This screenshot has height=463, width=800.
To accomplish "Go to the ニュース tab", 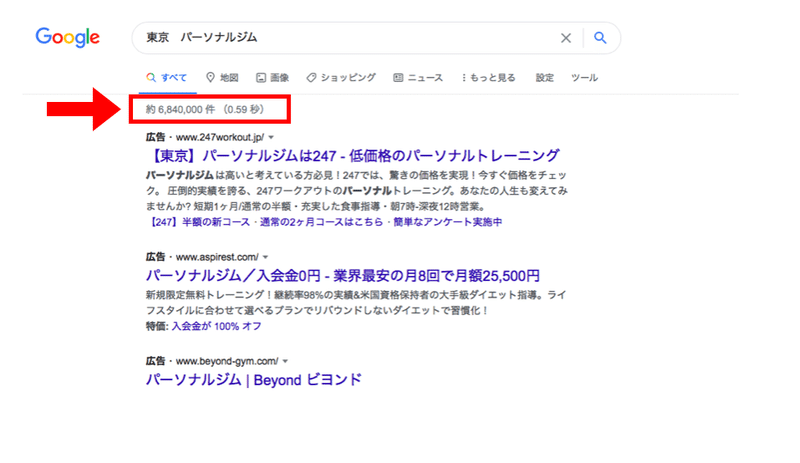I will click(418, 78).
